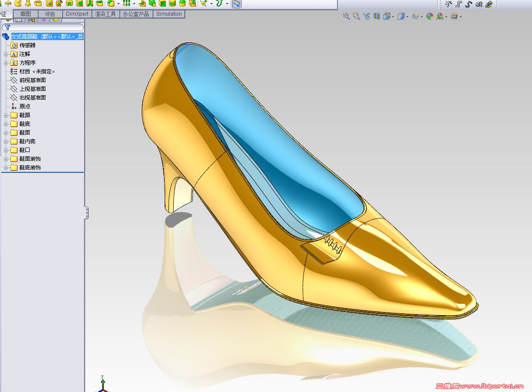Viewport: 532px width, 392px height.
Task: Select the 前视基准面 plane
Action: click(x=33, y=80)
